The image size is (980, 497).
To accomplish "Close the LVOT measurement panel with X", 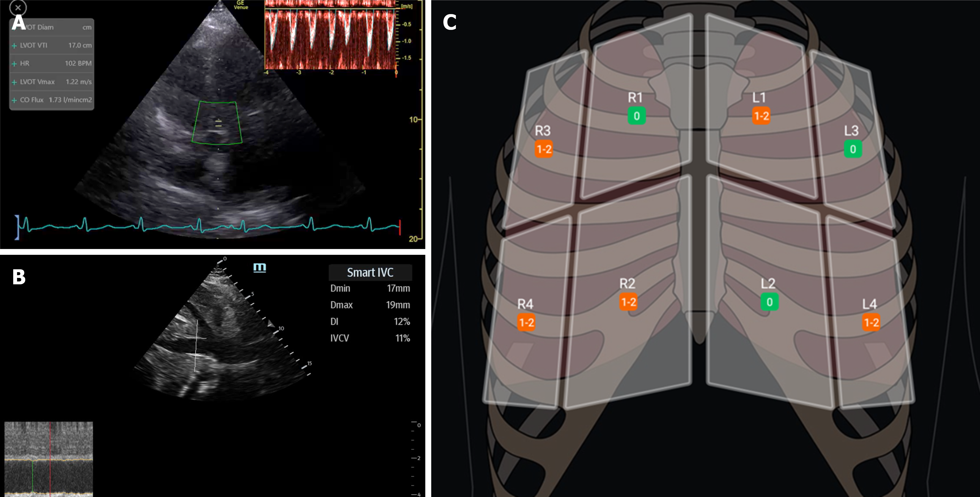I will 18,8.
